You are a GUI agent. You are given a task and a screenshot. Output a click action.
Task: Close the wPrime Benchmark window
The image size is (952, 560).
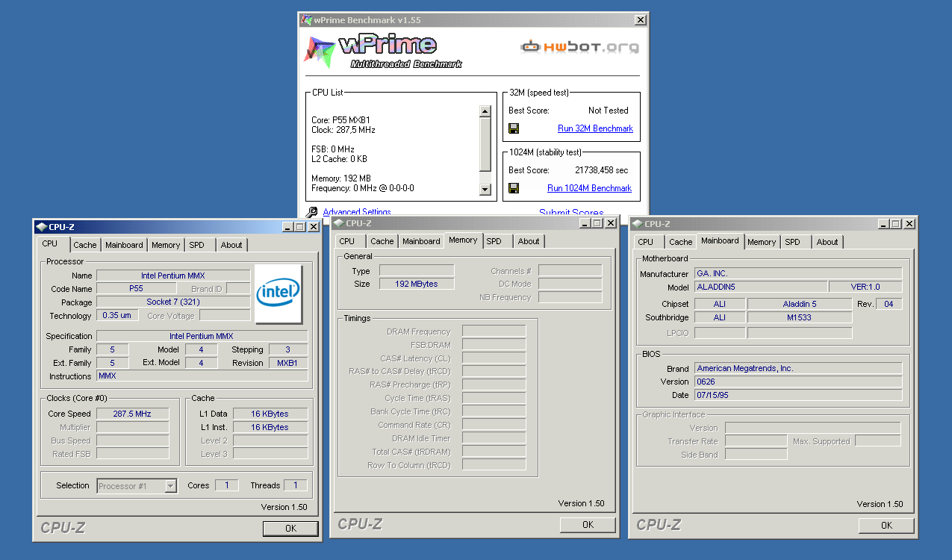tap(640, 20)
